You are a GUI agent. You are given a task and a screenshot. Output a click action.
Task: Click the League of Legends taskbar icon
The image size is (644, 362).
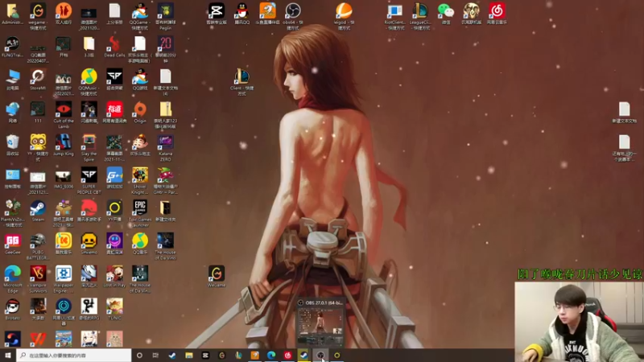point(238,355)
